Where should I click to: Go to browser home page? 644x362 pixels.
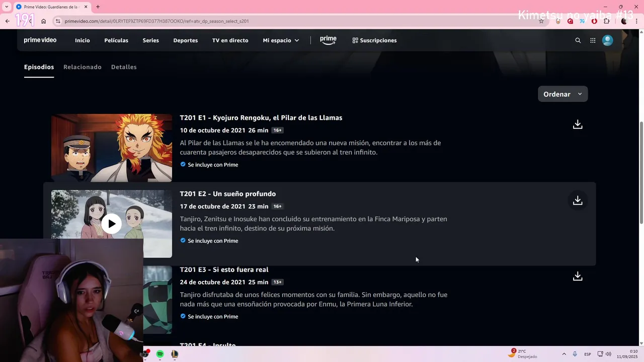(44, 21)
